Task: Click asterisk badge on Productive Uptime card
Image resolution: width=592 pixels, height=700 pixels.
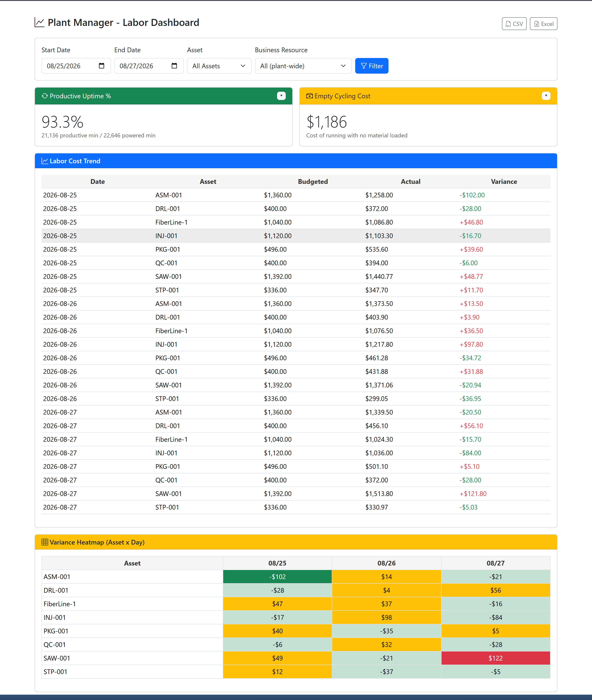Action: click(x=281, y=96)
